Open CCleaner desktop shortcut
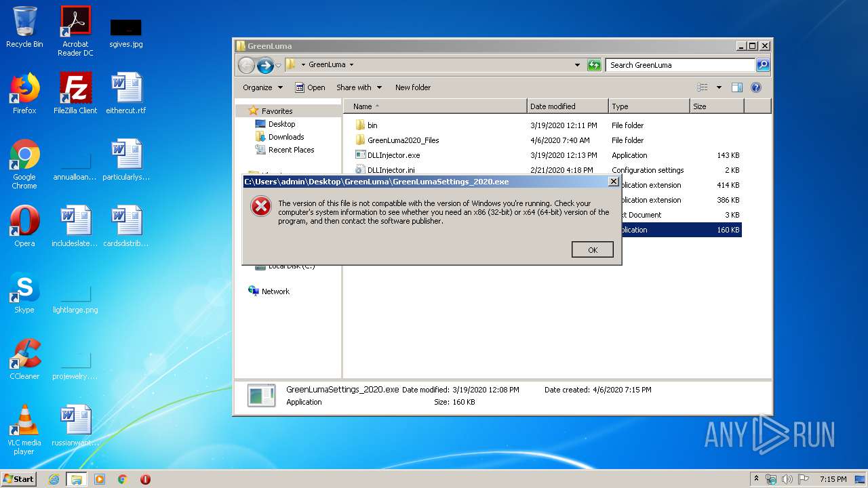 coord(24,359)
